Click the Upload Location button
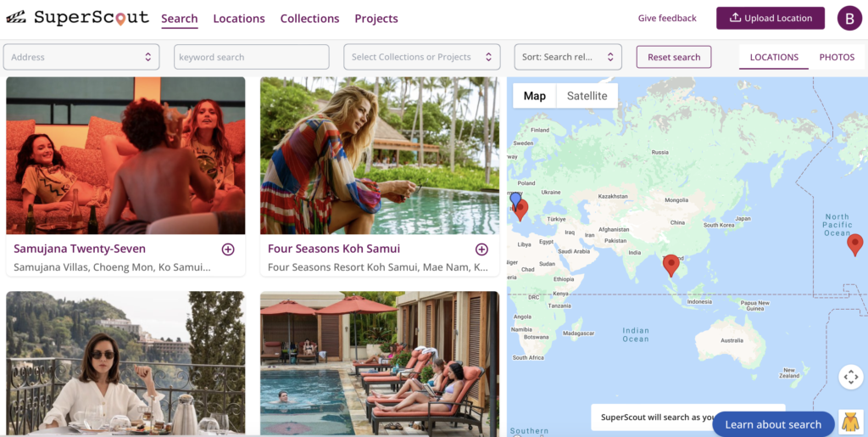868x437 pixels. (770, 18)
